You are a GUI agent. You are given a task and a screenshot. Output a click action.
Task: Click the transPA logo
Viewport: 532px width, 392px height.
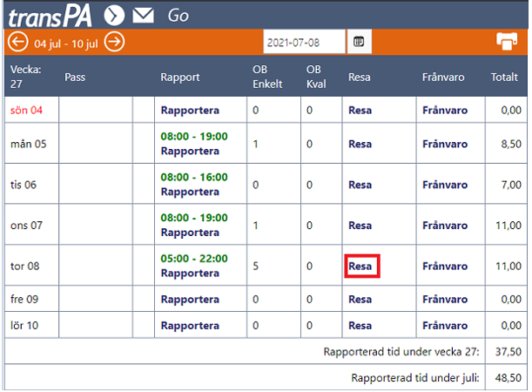point(51,17)
